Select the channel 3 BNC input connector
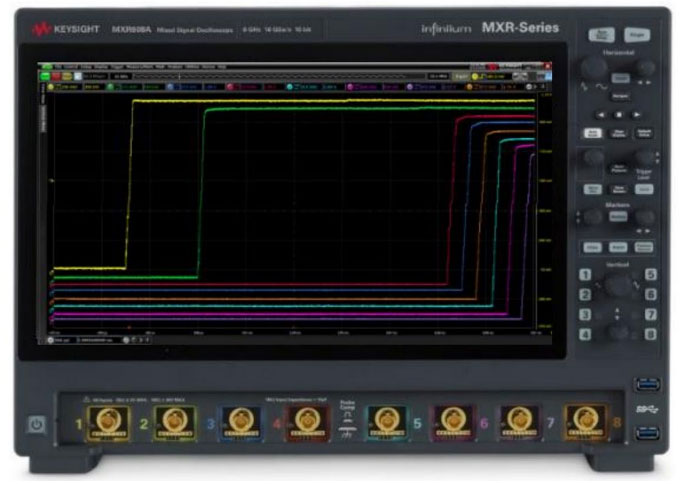 (x=241, y=422)
